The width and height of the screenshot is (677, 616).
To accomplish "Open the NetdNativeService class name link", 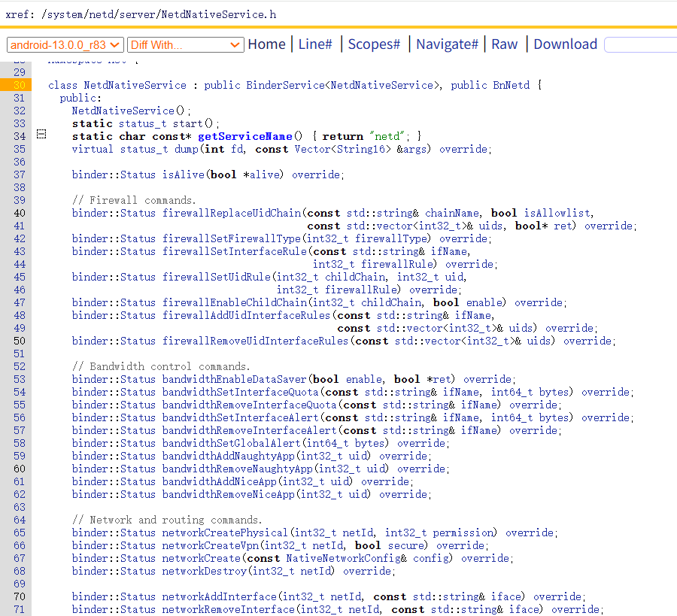I will tap(135, 85).
